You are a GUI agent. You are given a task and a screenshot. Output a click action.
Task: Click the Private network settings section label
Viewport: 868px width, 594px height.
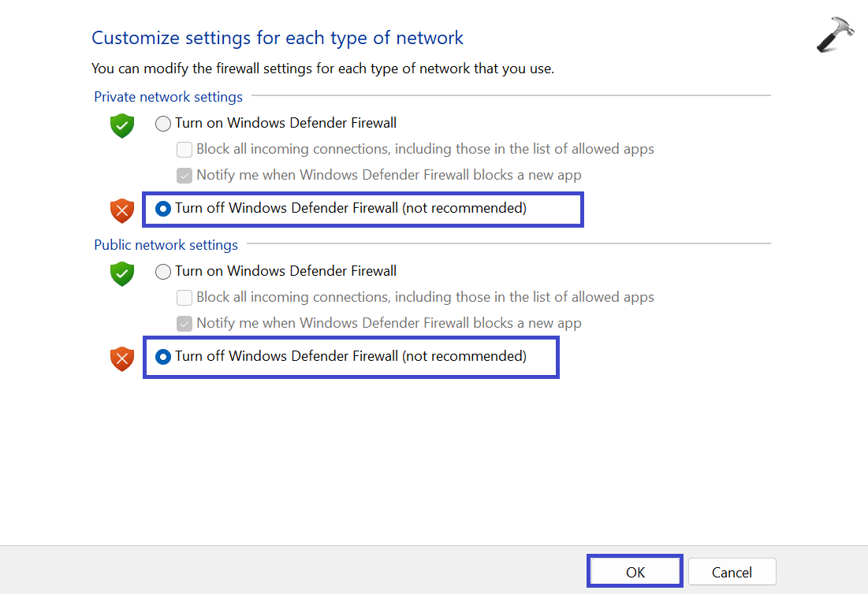pyautogui.click(x=169, y=97)
